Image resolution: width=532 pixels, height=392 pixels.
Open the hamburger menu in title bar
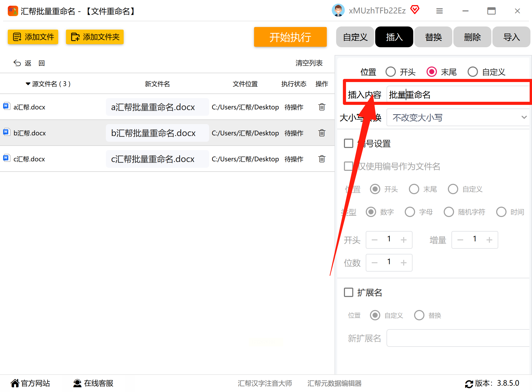[439, 11]
